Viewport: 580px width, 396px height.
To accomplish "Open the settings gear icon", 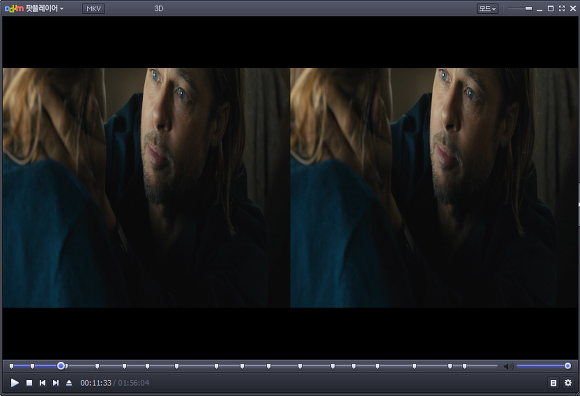I will [x=568, y=383].
